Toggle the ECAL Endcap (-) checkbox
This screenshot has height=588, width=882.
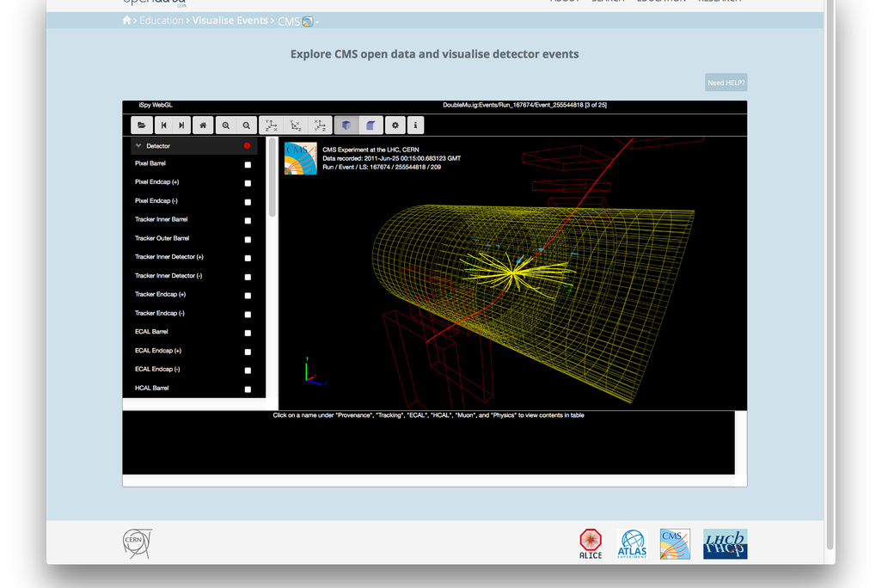coord(248,371)
